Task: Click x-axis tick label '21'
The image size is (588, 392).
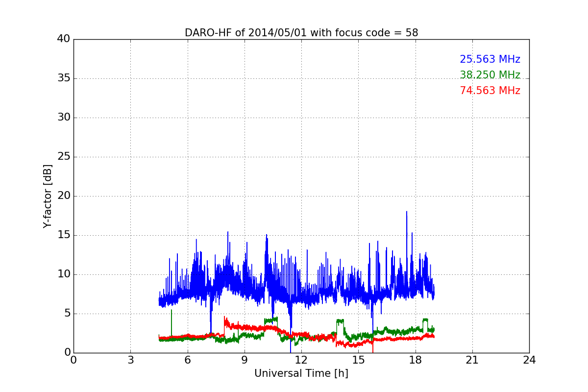Action: click(472, 360)
